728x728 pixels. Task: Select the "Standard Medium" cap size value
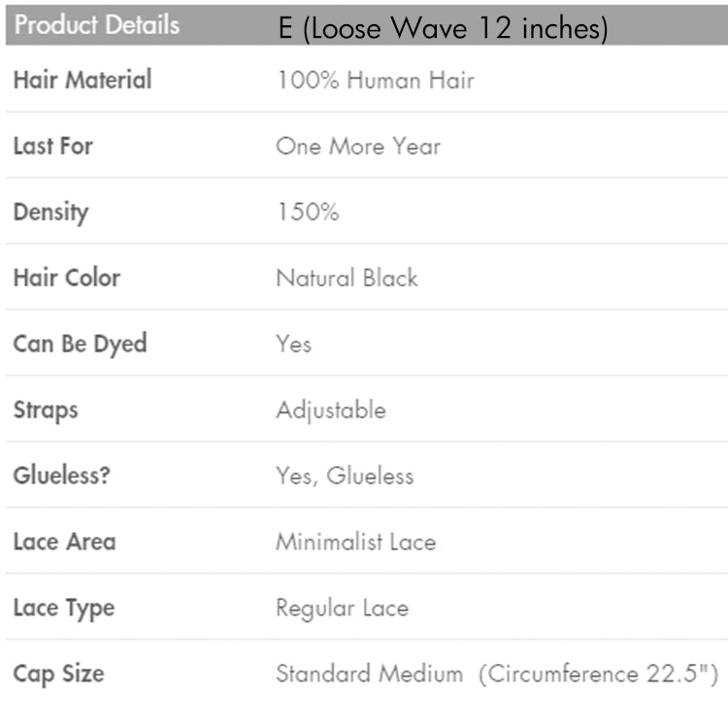(370, 674)
